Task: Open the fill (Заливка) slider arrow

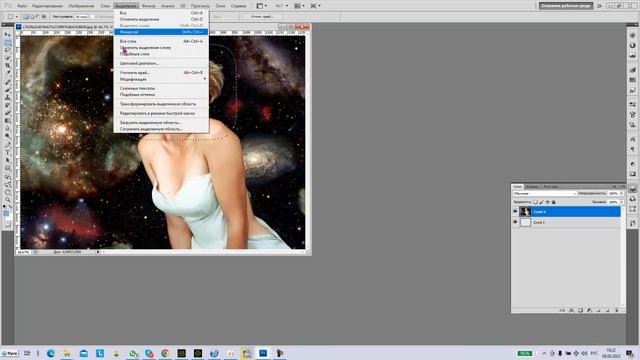Action: (622, 202)
